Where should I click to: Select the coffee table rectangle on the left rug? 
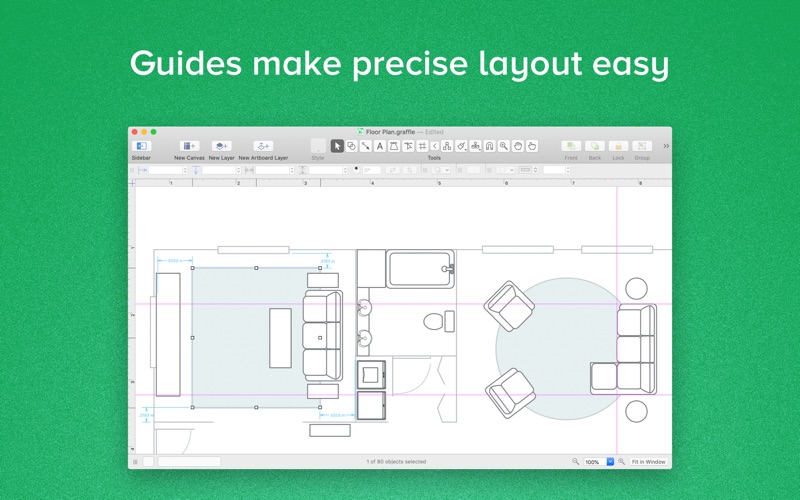click(x=280, y=338)
